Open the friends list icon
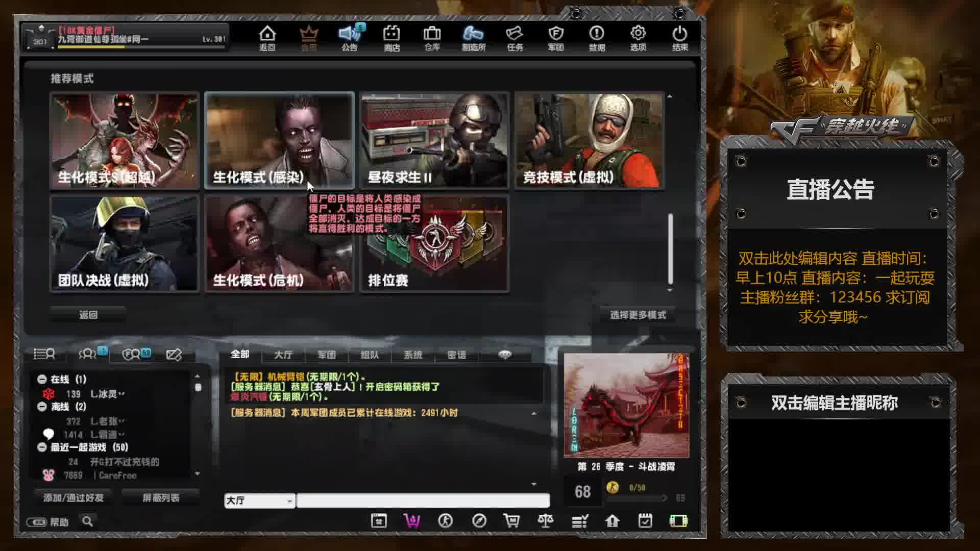980x551 pixels. [x=44, y=354]
